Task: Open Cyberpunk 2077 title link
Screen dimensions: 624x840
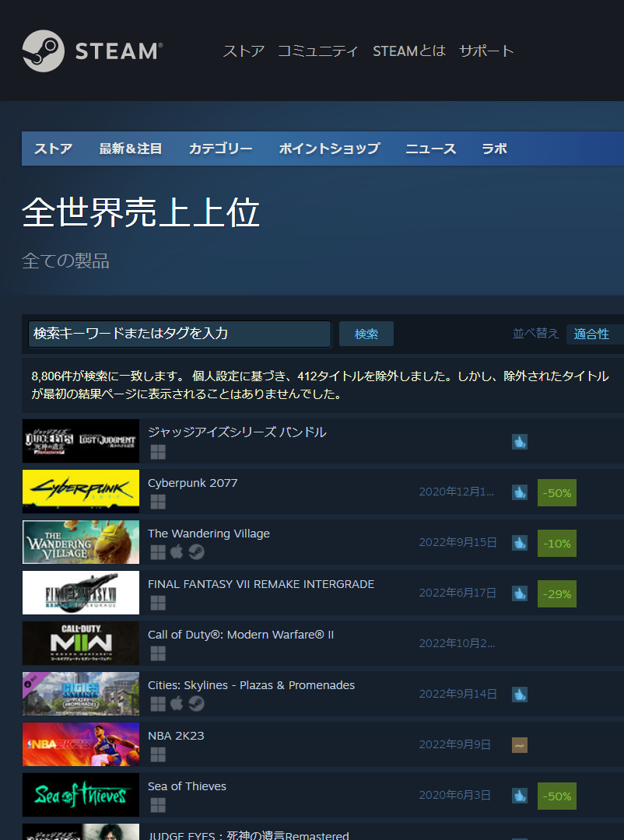Action: point(193,483)
